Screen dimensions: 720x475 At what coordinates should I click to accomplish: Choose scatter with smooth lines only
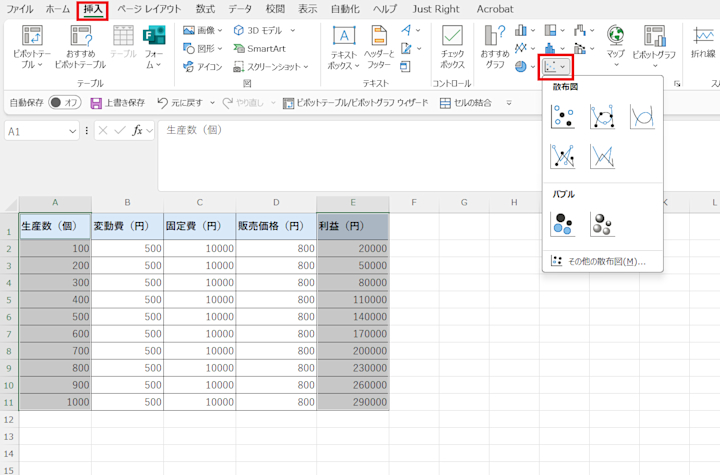point(642,116)
